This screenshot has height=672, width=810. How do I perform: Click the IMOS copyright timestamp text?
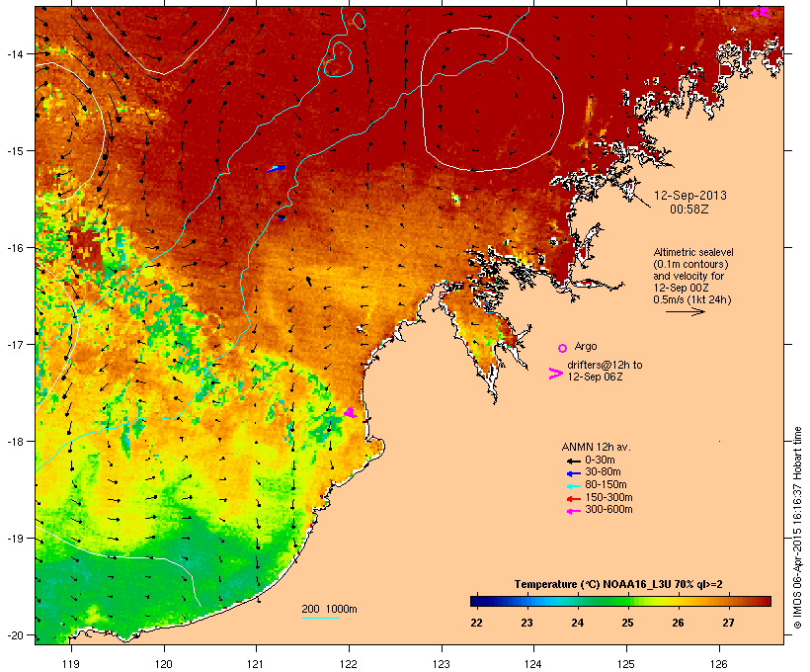point(797,528)
